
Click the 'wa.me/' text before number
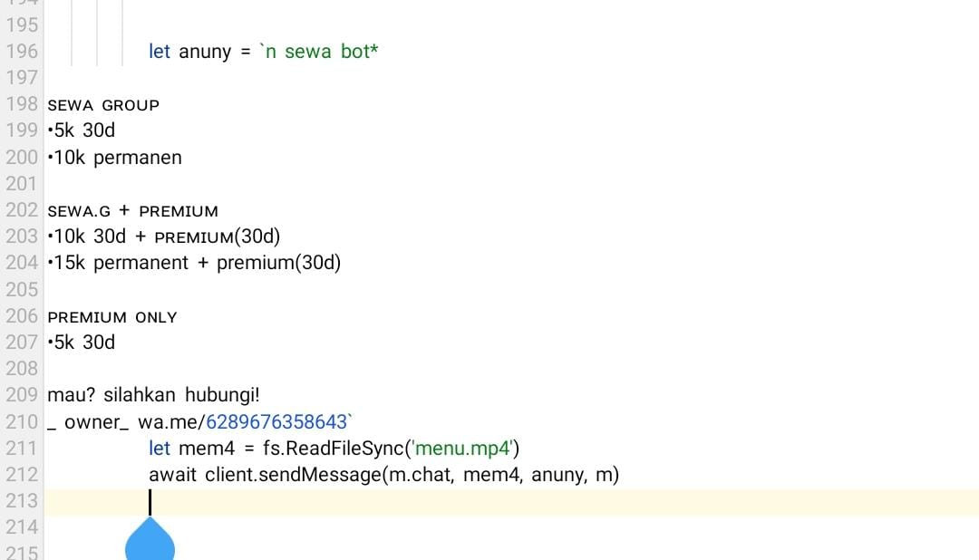[x=171, y=422]
